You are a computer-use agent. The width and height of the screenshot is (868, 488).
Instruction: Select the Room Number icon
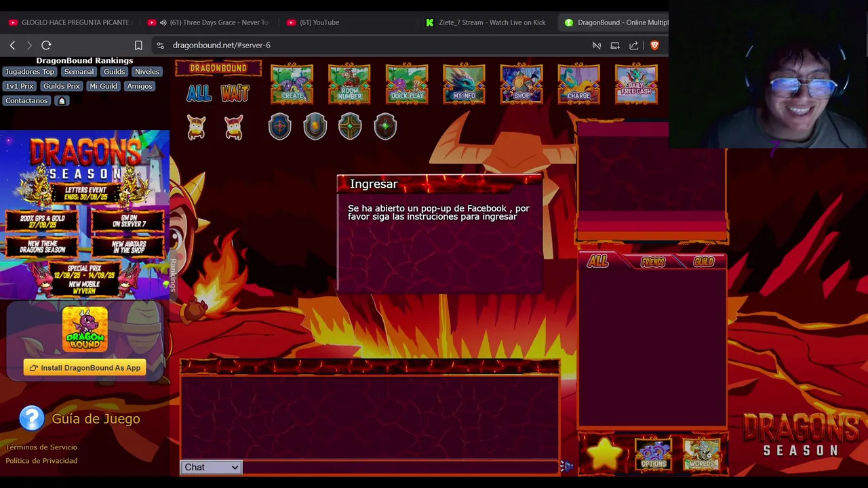(349, 83)
